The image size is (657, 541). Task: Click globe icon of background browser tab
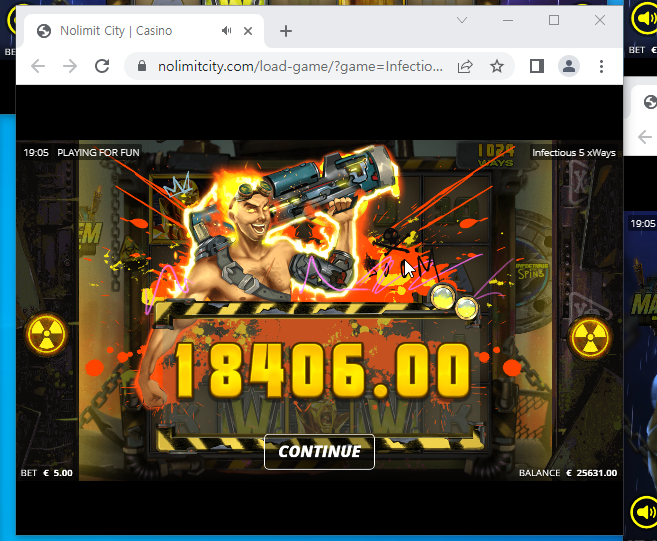[650, 102]
